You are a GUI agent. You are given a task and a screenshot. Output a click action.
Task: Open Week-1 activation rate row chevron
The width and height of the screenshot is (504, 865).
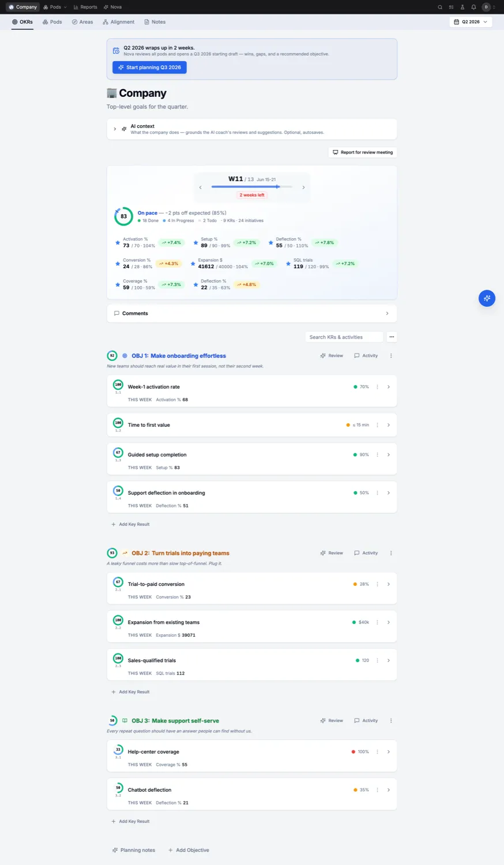[389, 387]
